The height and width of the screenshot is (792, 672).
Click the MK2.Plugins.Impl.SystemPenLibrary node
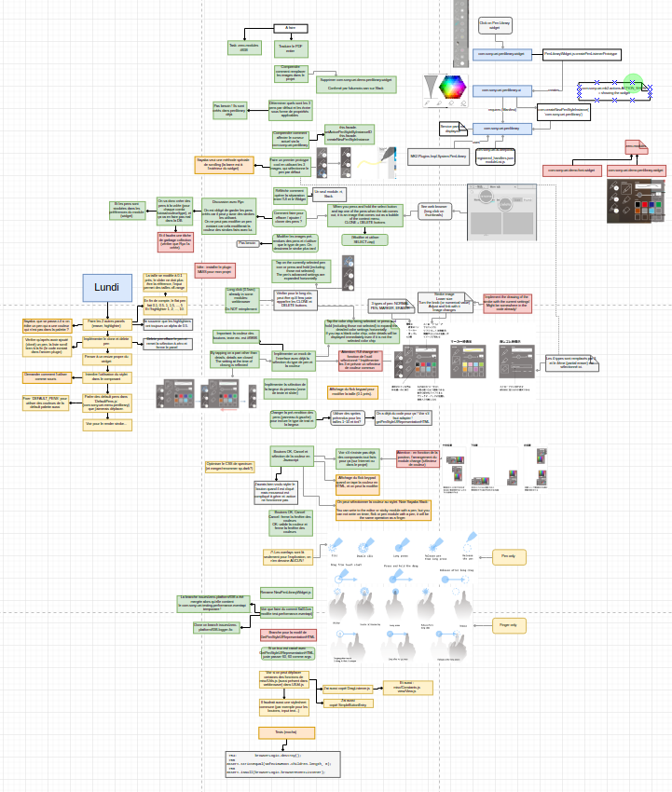click(437, 157)
